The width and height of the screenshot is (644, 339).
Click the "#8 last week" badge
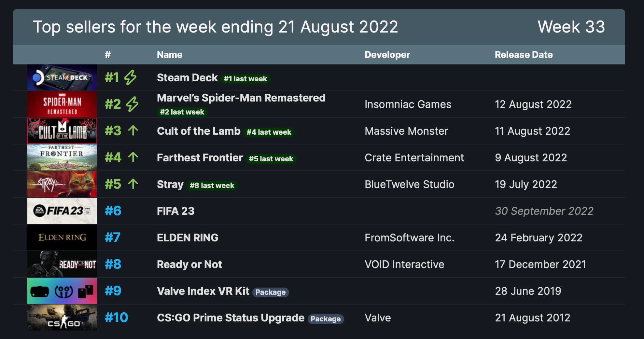click(x=212, y=185)
